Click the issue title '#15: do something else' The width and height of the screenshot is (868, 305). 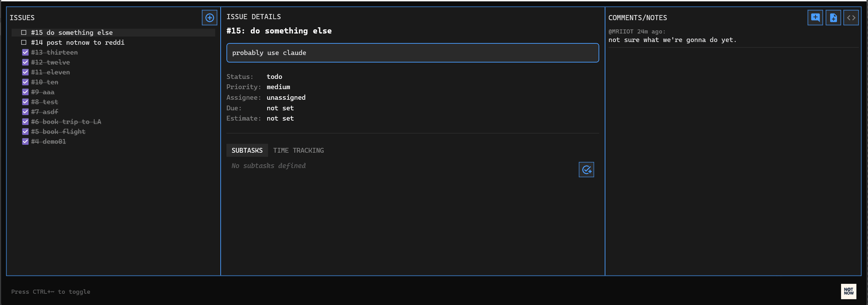279,31
